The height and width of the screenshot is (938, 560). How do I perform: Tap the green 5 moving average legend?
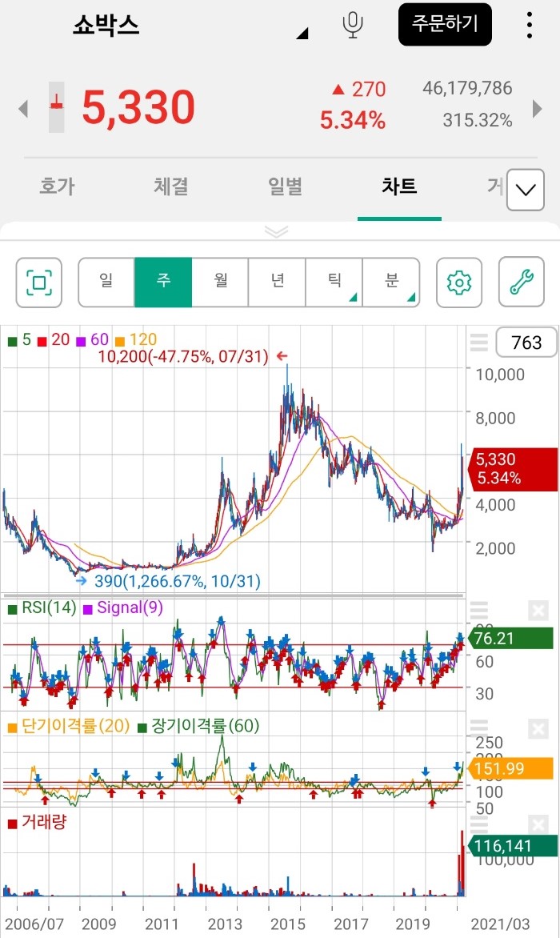tap(20, 340)
